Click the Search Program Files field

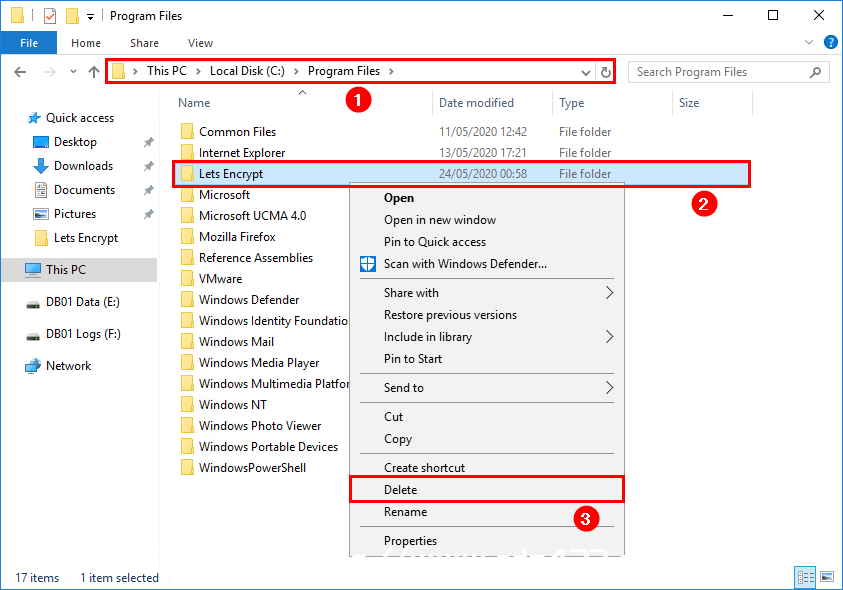[720, 72]
